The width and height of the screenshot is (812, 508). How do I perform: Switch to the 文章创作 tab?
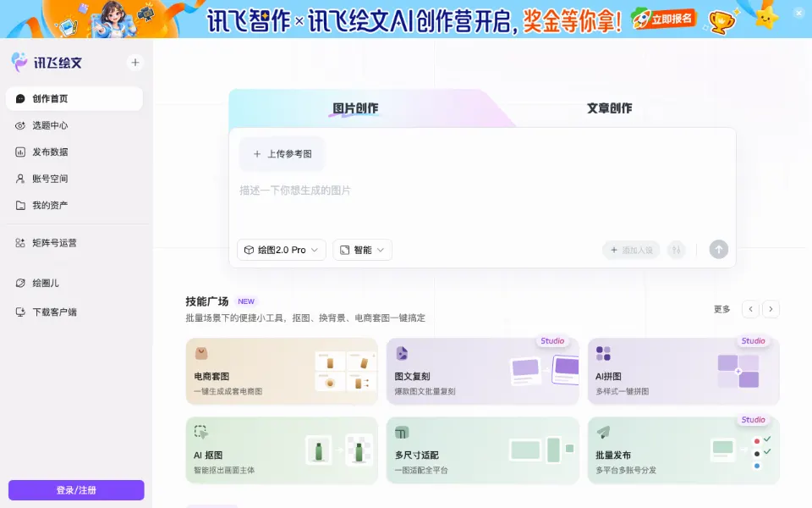point(610,108)
